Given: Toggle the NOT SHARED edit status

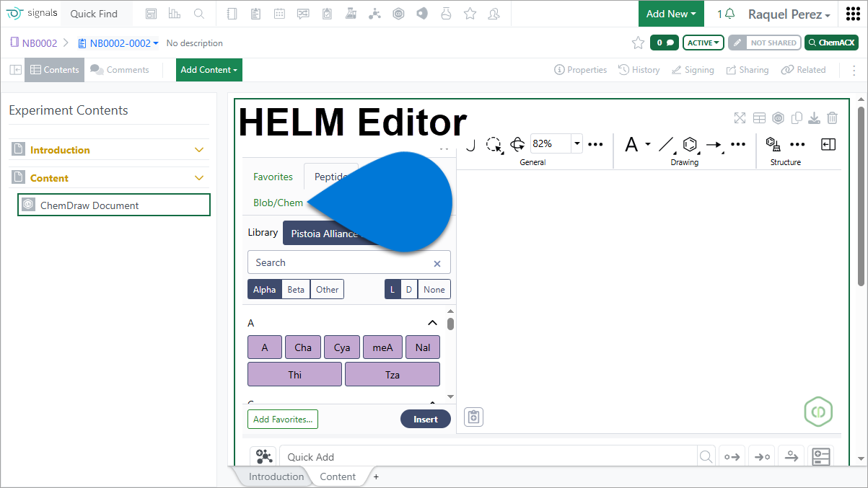Looking at the screenshot, I should [764, 43].
